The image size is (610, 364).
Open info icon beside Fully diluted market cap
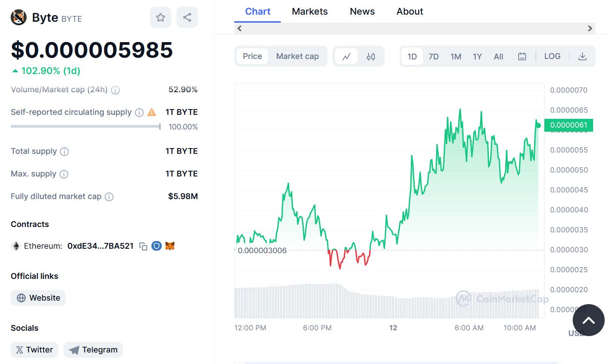coord(109,197)
